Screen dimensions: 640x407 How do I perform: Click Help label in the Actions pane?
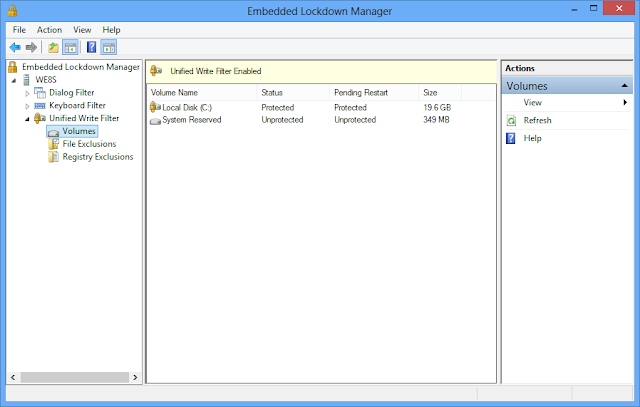[x=533, y=138]
